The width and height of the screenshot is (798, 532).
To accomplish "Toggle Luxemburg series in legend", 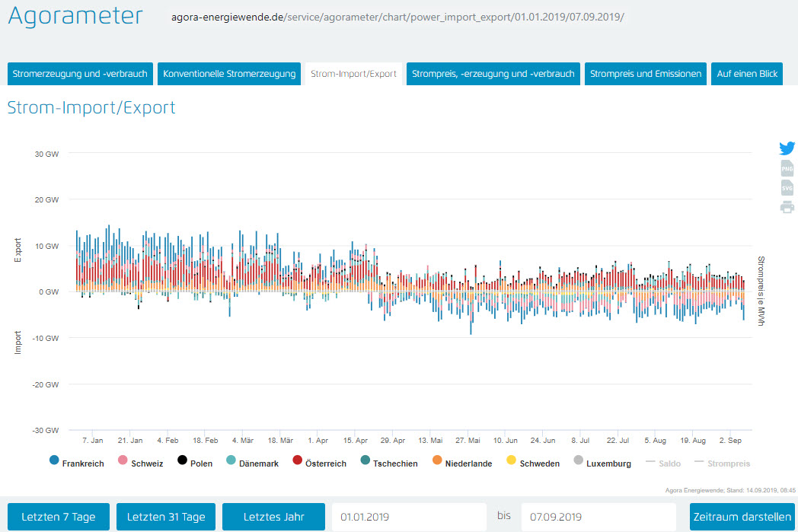I will click(x=602, y=462).
